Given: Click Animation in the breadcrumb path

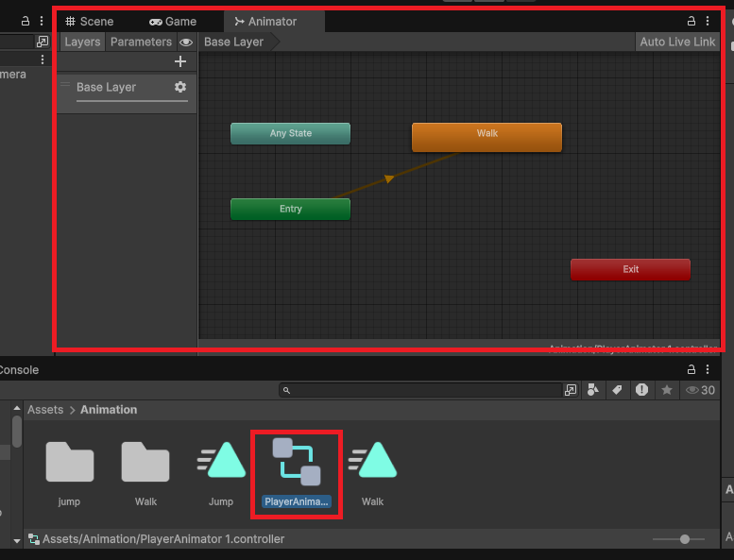Looking at the screenshot, I should (109, 409).
